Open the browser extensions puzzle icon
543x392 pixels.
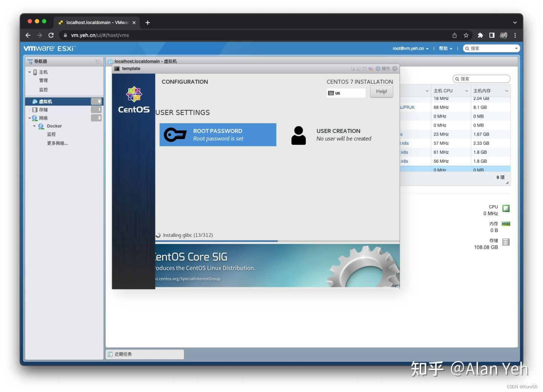tap(480, 35)
